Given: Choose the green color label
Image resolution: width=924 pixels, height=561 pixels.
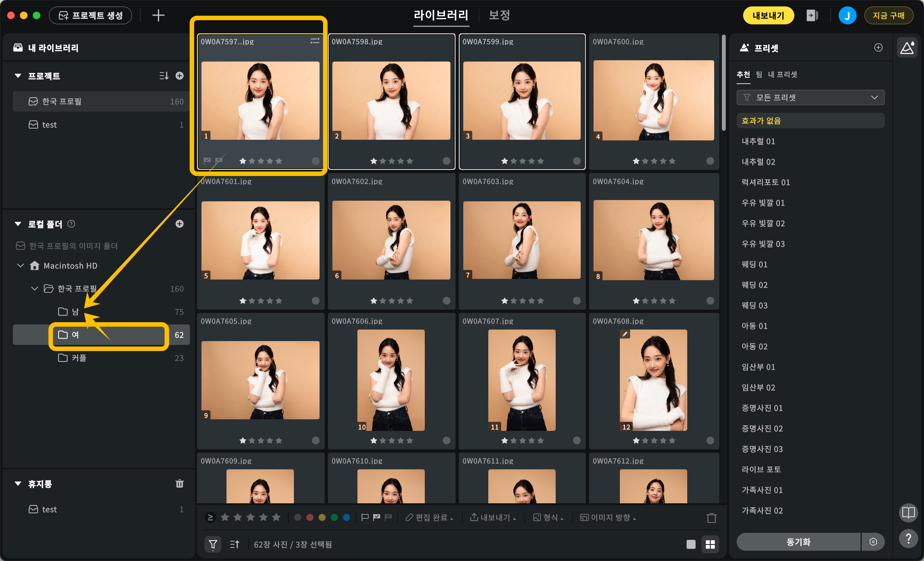Looking at the screenshot, I should pyautogui.click(x=334, y=517).
